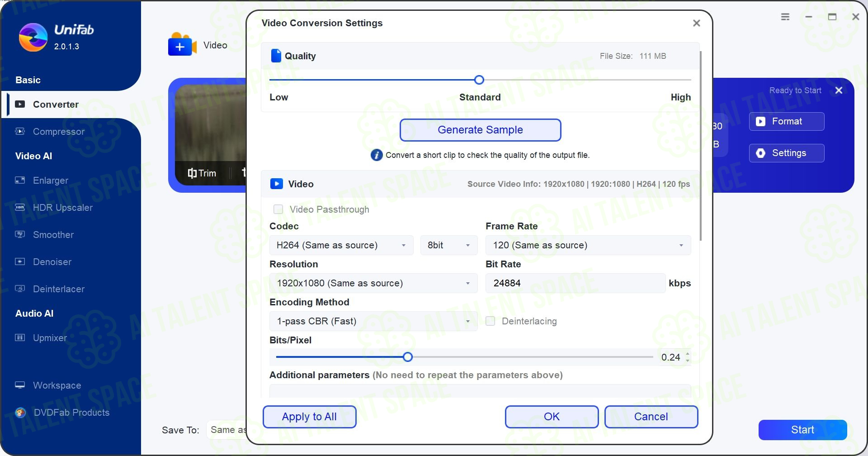Click the Trim tool icon

click(x=192, y=173)
